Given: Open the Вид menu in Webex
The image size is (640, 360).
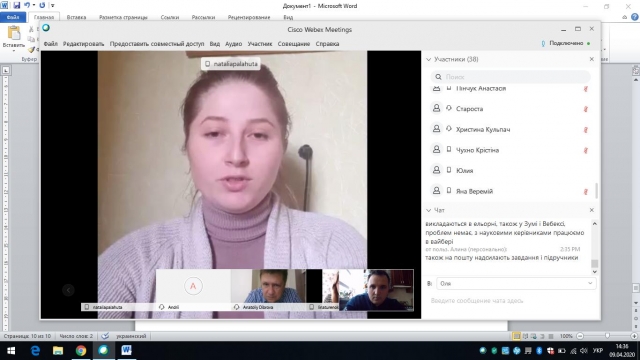Looking at the screenshot, I should point(215,44).
